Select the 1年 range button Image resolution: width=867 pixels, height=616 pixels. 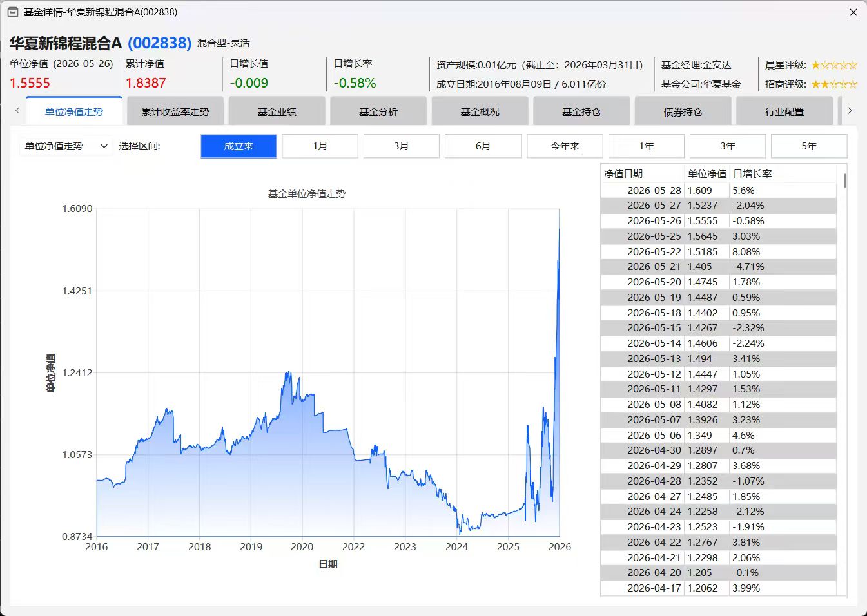[x=646, y=146]
